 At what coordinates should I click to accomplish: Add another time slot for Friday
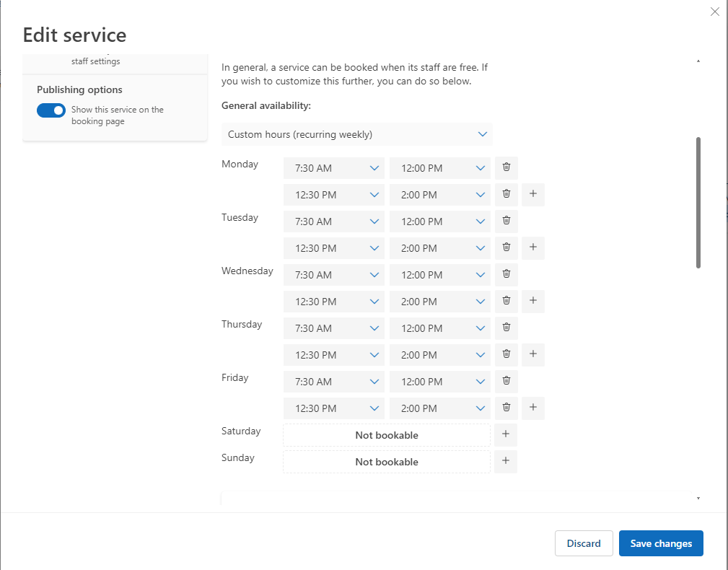click(533, 408)
